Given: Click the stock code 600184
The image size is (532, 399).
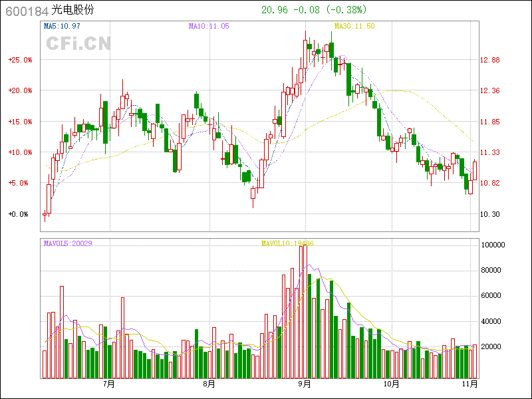Looking at the screenshot, I should pos(26,11).
